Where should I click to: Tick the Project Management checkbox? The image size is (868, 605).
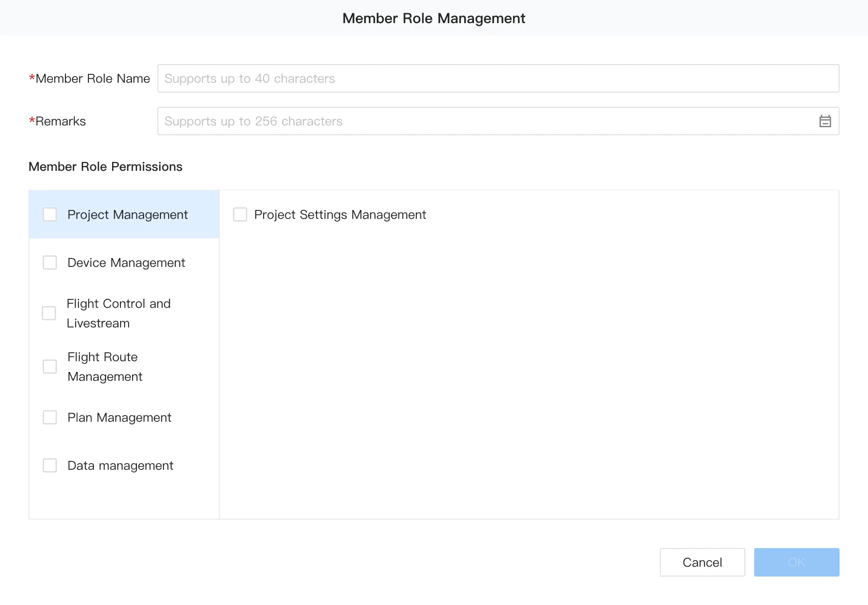click(x=50, y=214)
